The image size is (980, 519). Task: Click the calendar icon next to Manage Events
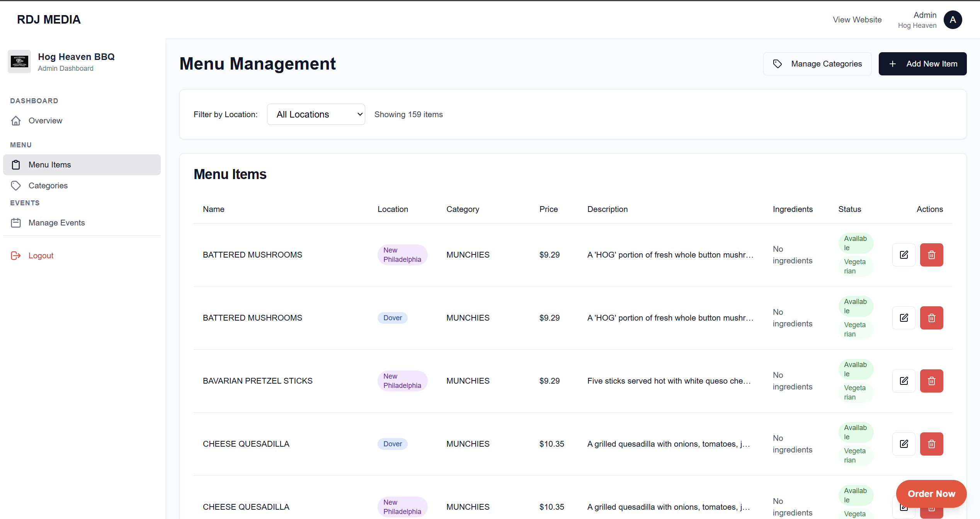(x=16, y=222)
